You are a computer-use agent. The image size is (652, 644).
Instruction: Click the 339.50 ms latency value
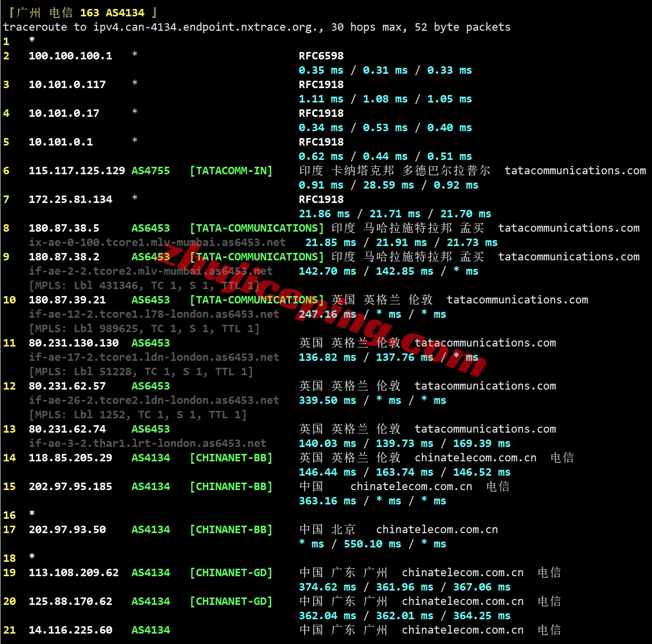pos(327,400)
